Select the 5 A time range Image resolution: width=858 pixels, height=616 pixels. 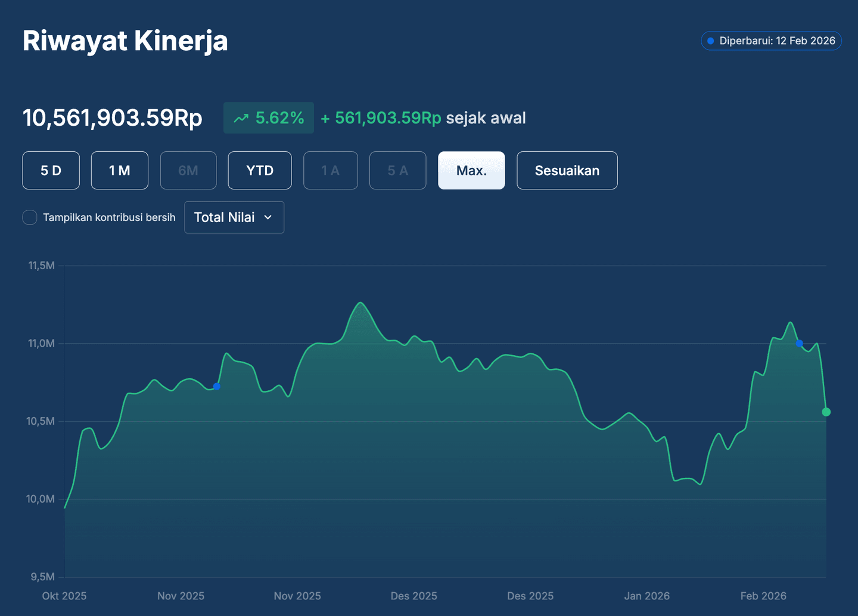(x=397, y=170)
